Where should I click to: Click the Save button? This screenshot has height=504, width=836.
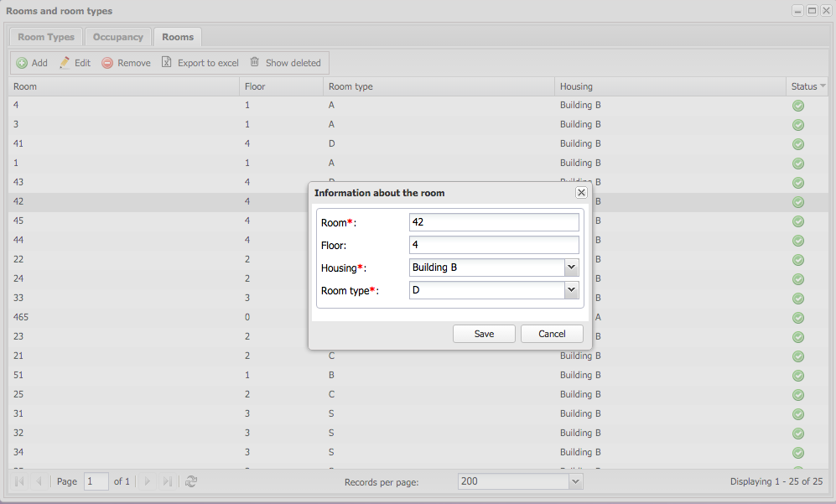[x=484, y=334]
